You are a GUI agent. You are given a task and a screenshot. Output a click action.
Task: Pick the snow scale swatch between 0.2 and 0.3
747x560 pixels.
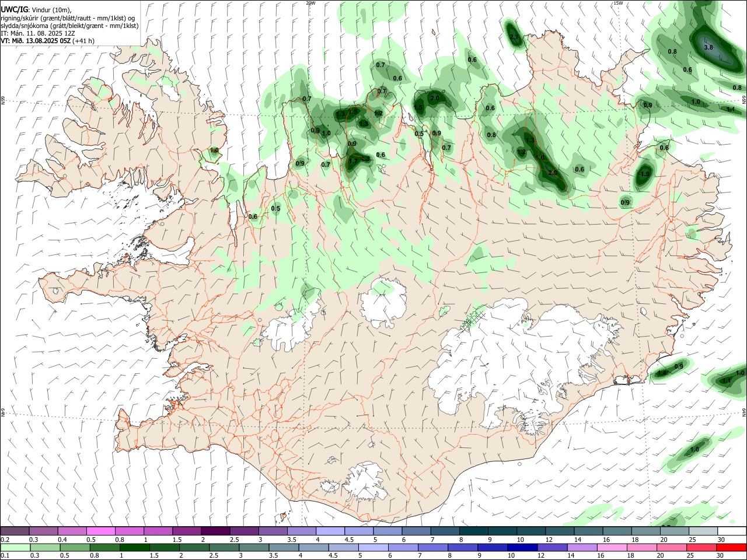15,531
